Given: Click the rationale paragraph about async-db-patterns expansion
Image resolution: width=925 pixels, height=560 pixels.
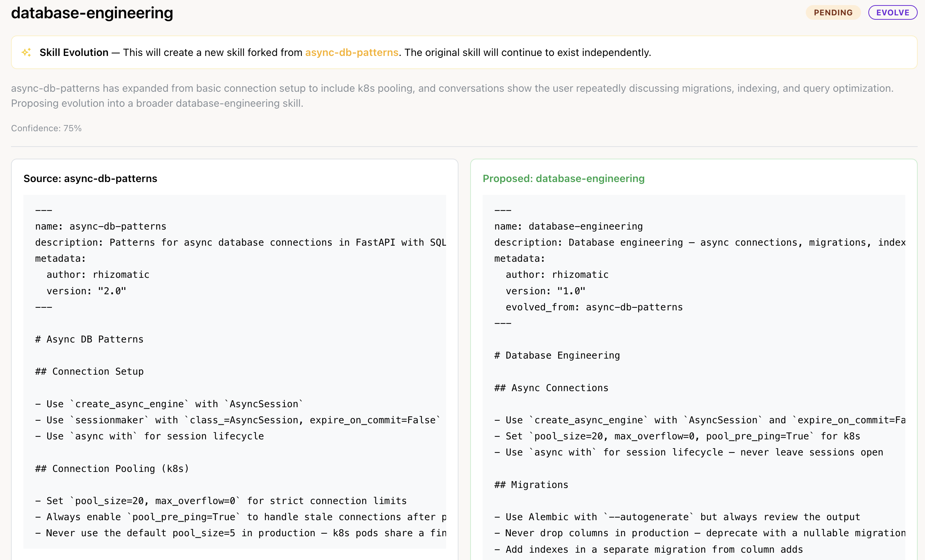Looking at the screenshot, I should tap(452, 96).
